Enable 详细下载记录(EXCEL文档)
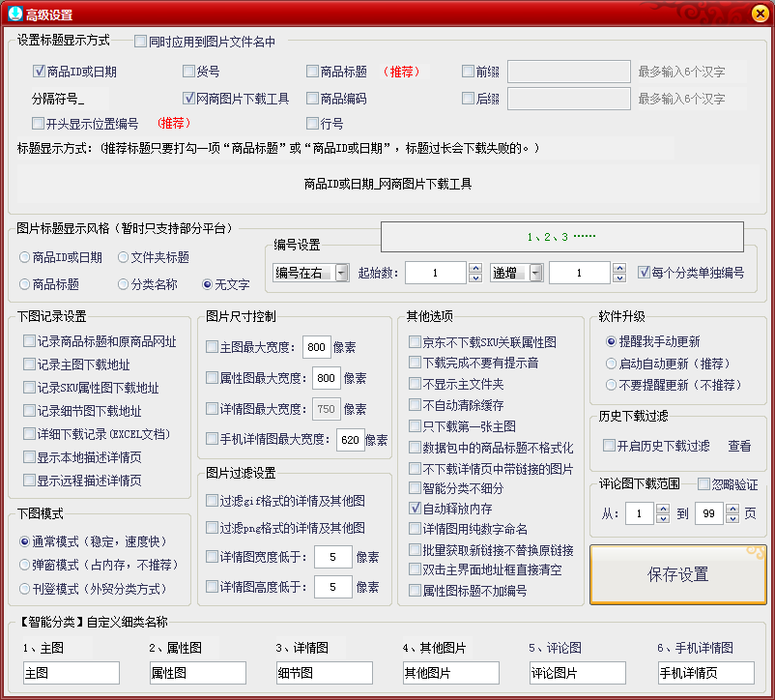This screenshot has height=700, width=775. (x=29, y=434)
